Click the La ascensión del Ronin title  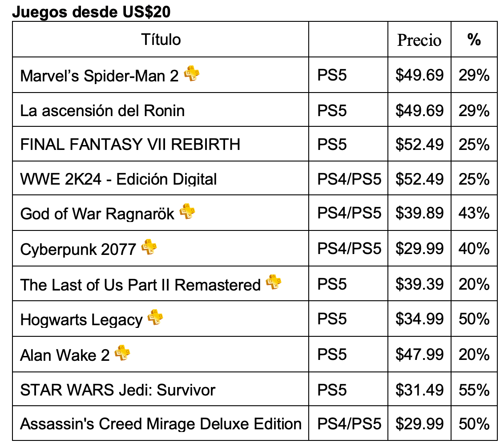pos(102,110)
